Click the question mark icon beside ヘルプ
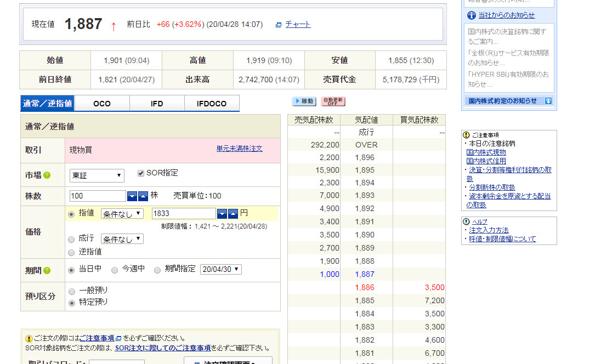This screenshot has width=595, height=364. pos(466,221)
